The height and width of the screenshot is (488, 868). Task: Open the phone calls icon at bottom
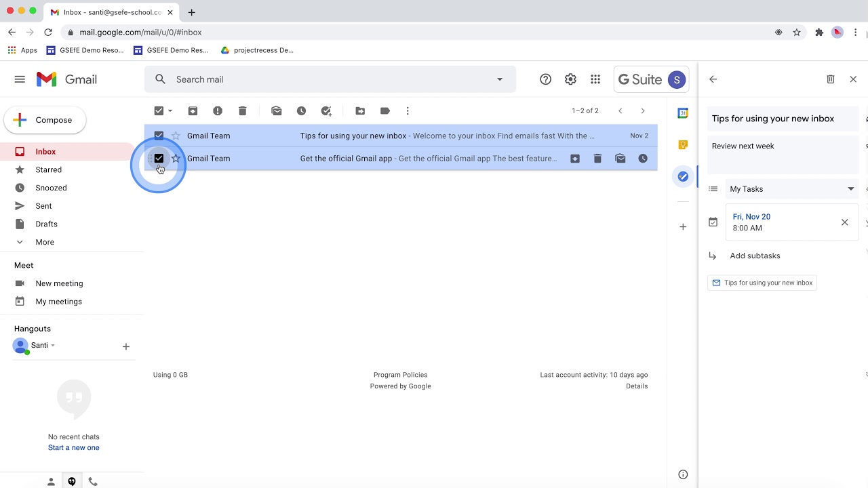[x=93, y=482]
